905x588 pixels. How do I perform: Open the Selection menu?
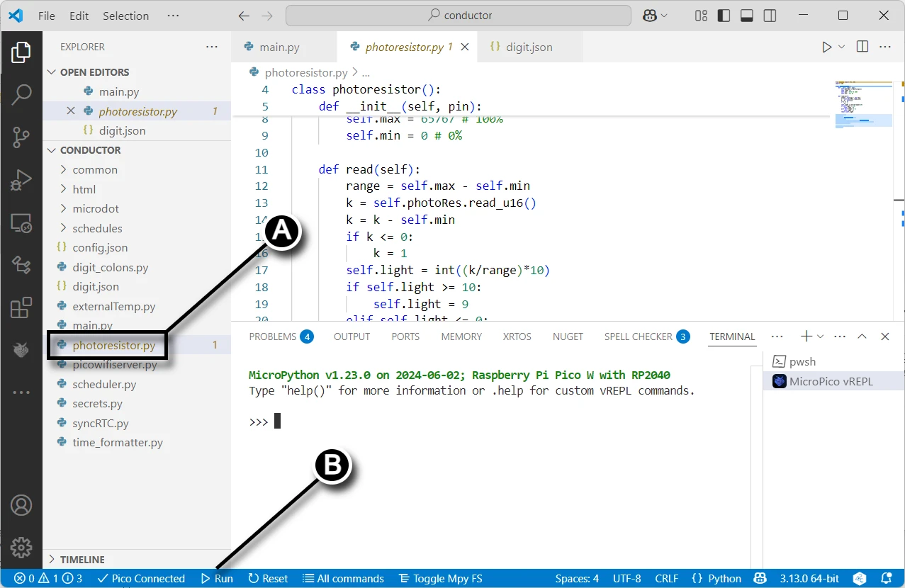coord(126,16)
